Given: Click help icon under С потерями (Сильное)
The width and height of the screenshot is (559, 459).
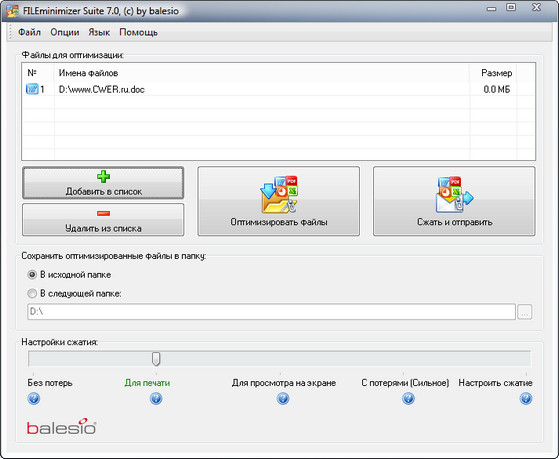Looking at the screenshot, I should (x=408, y=398).
